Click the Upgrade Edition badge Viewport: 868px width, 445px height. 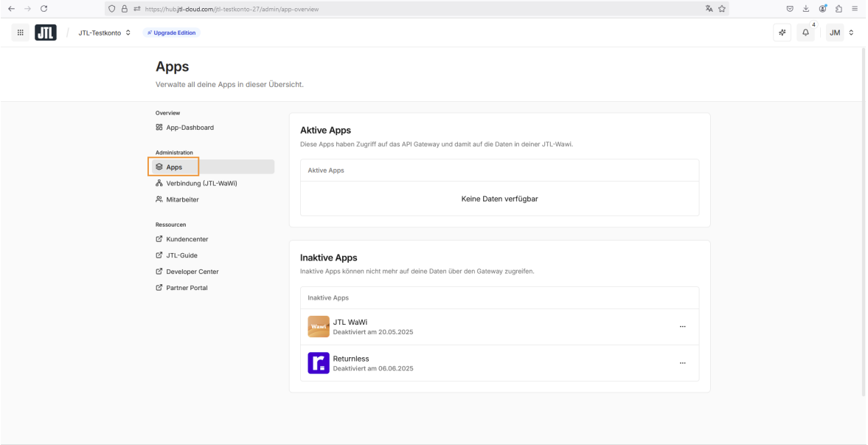pyautogui.click(x=172, y=32)
